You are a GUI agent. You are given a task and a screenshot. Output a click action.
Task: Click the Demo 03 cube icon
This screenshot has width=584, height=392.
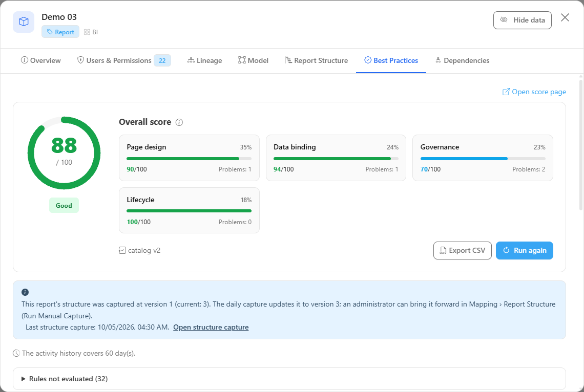[x=24, y=22]
